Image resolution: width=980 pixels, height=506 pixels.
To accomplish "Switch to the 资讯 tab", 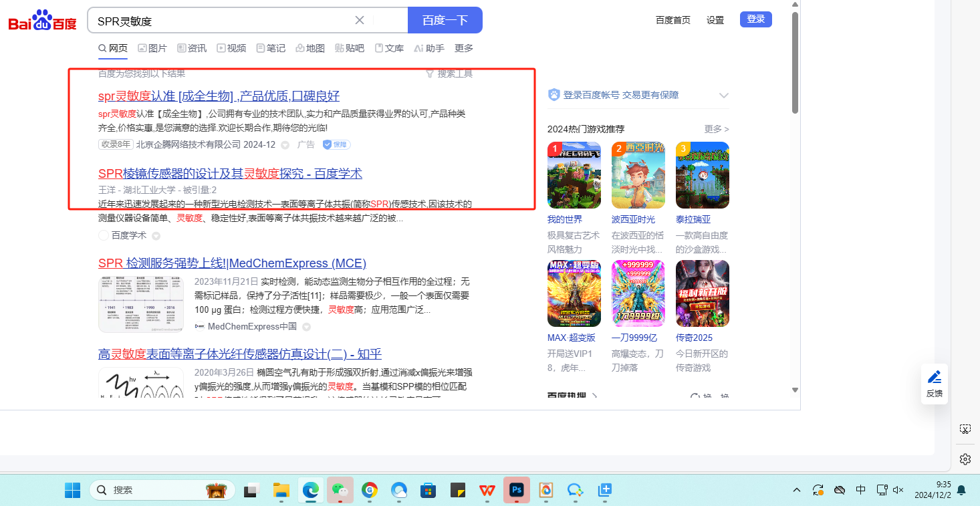I will (x=192, y=48).
